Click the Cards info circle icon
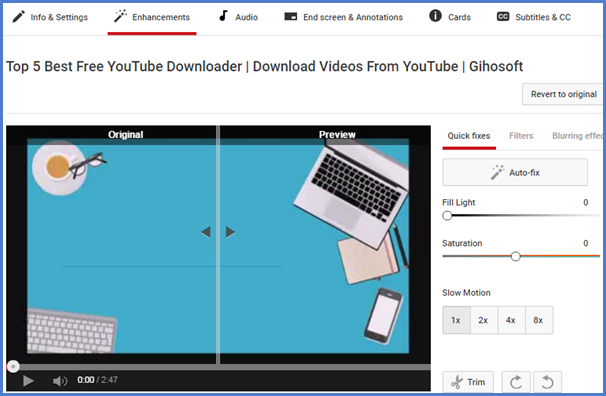This screenshot has width=606, height=396. point(435,15)
